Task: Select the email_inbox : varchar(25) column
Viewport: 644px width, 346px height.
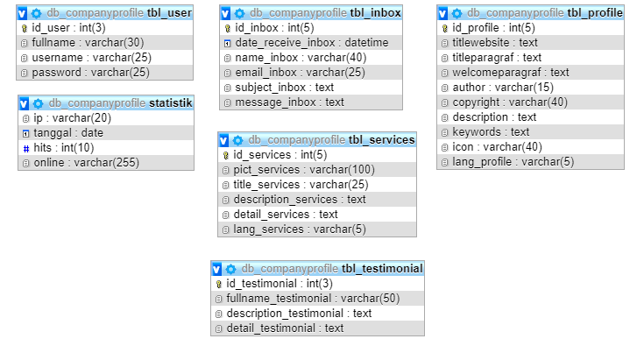Action: [x=311, y=73]
